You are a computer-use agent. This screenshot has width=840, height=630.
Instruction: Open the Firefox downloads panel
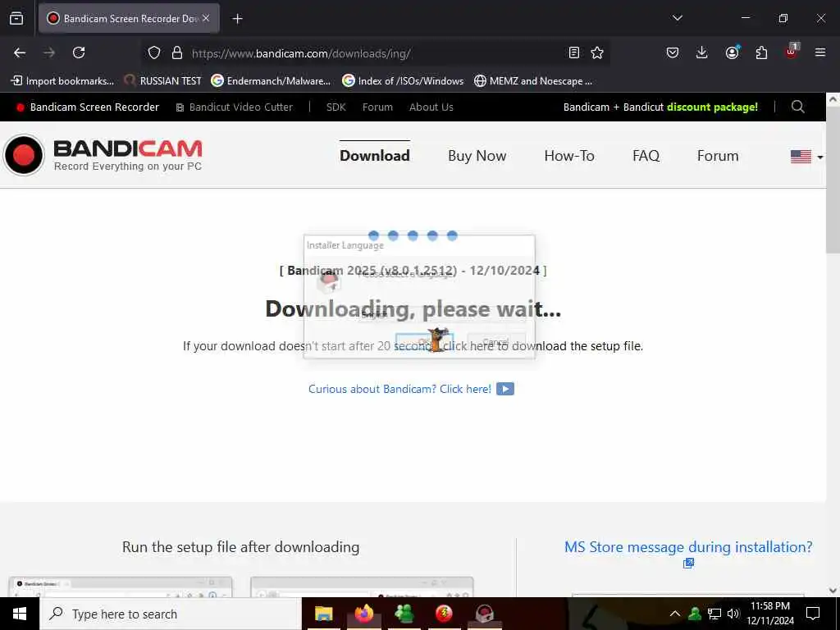[x=702, y=52]
